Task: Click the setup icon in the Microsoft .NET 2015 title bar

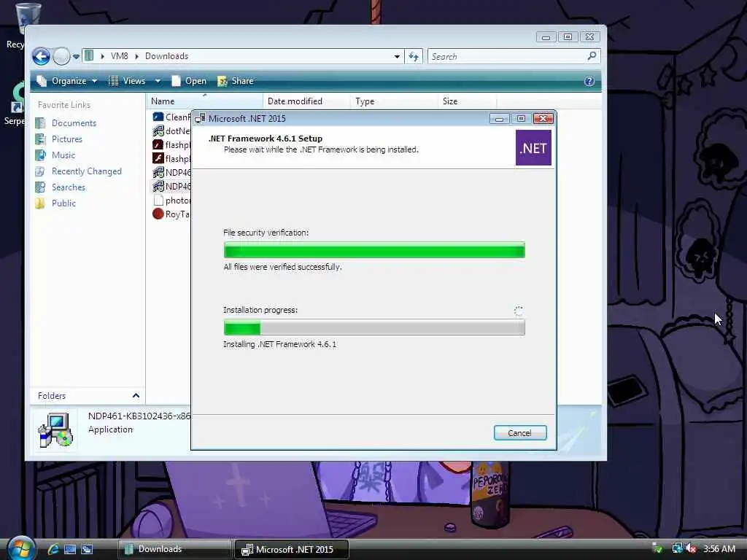Action: click(200, 119)
